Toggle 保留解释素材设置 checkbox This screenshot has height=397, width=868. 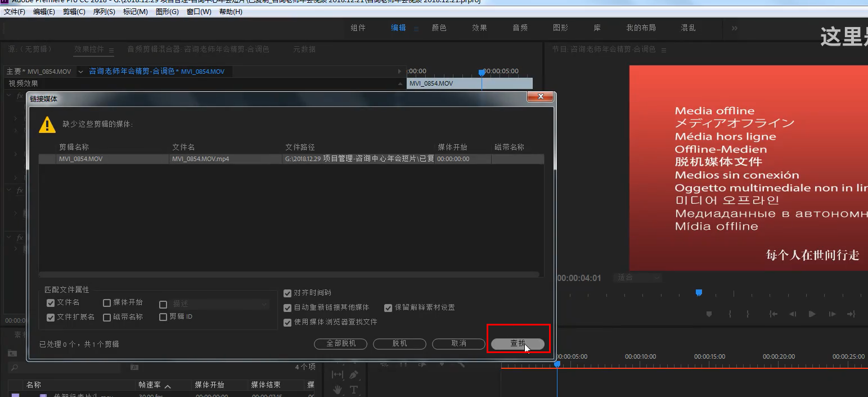[388, 308]
